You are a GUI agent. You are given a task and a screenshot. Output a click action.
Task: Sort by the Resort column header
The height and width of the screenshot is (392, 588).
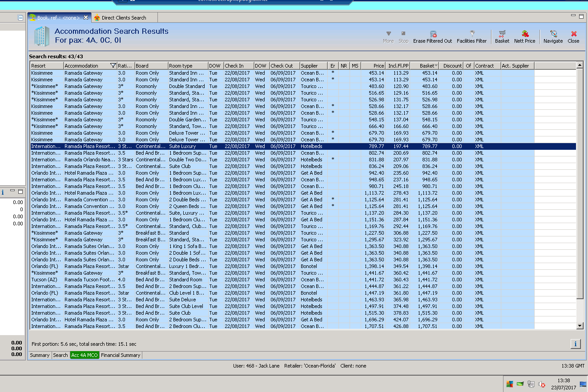click(x=47, y=66)
